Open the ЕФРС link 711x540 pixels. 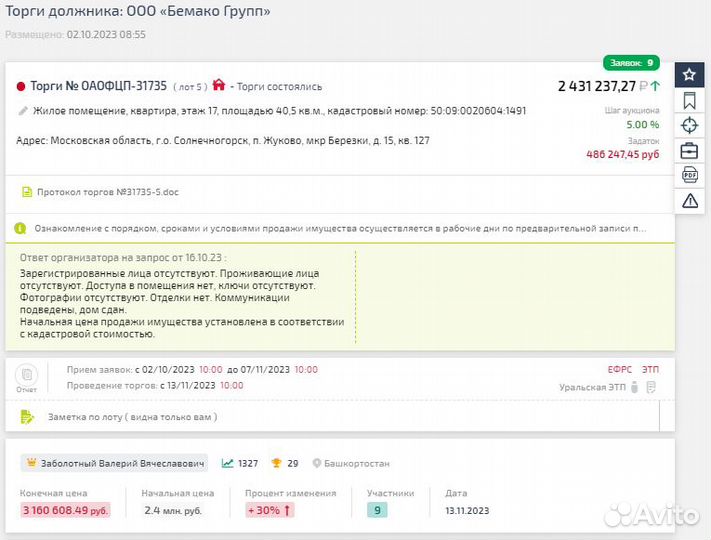tap(620, 369)
